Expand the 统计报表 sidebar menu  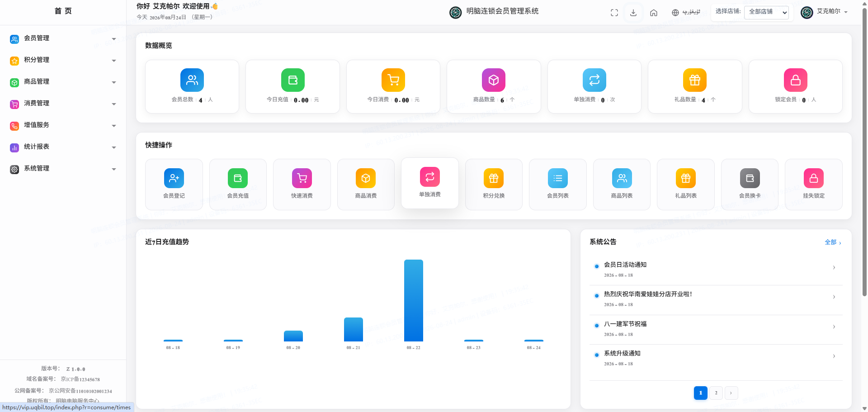pyautogui.click(x=63, y=147)
